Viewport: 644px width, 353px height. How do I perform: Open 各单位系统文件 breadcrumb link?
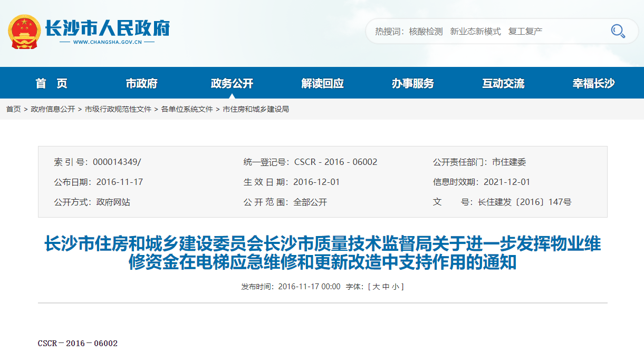187,109
